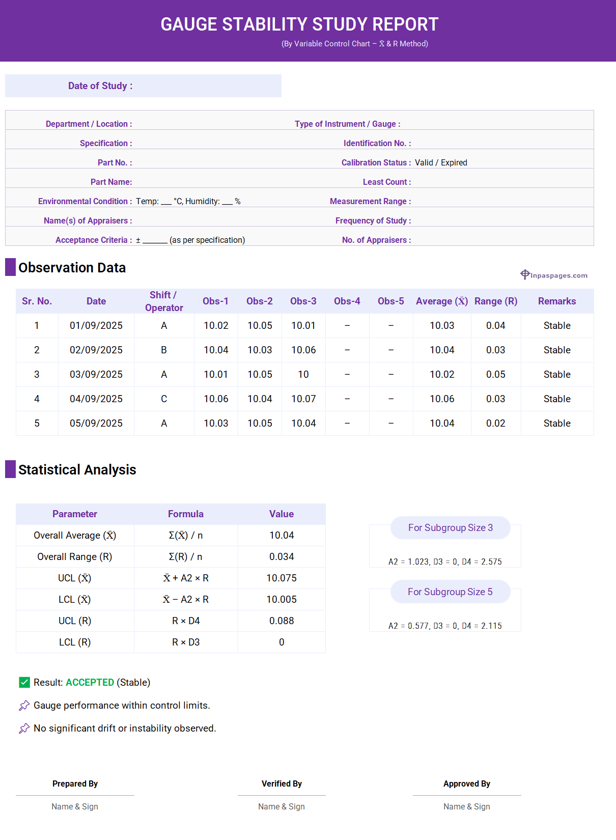This screenshot has width=616, height=840.
Task: Click the Average (X̄) column header
Action: click(441, 301)
